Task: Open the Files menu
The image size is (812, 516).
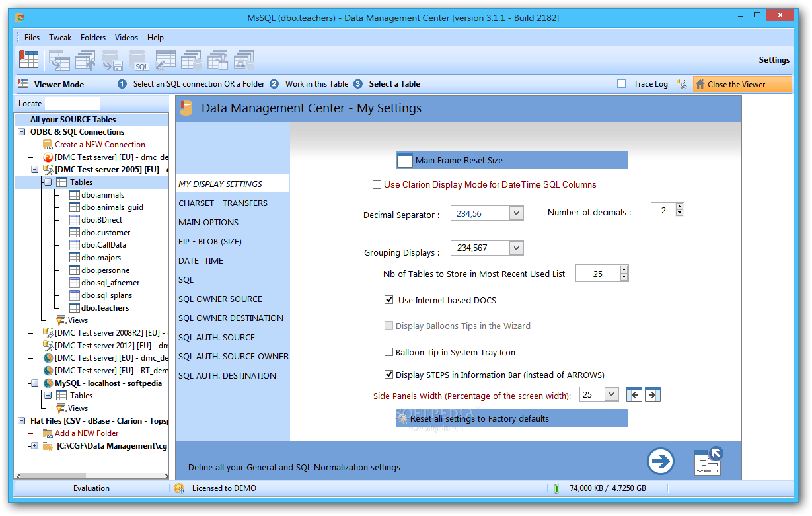Action: coord(32,38)
